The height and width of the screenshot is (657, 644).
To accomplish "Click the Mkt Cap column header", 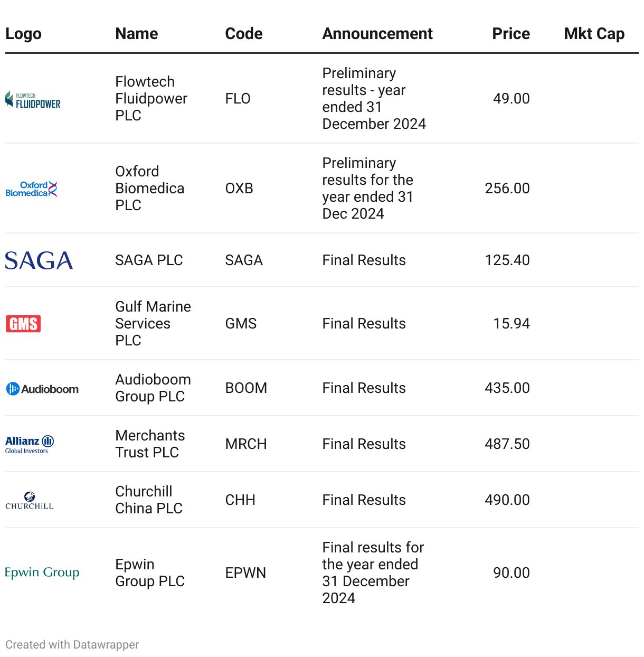I will click(594, 34).
